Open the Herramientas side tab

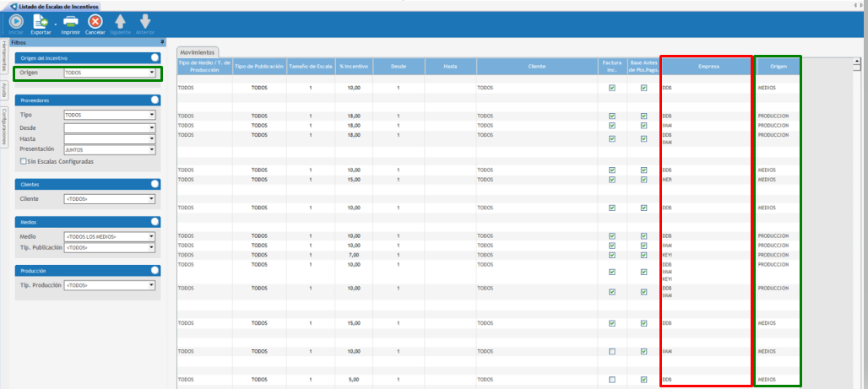pyautogui.click(x=4, y=55)
